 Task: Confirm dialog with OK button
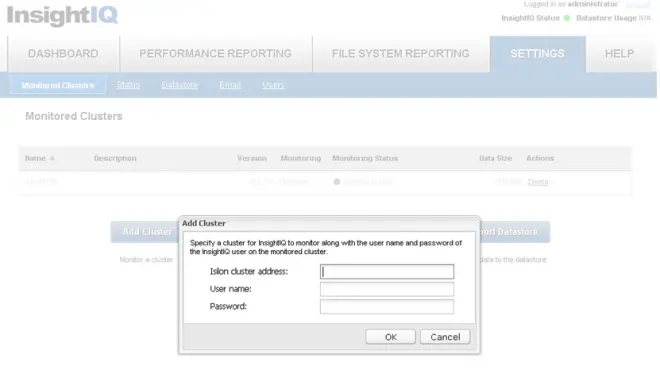pos(391,337)
